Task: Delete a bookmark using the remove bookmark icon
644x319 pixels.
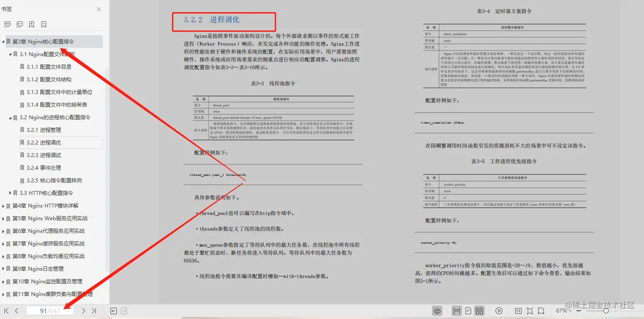Action: [44, 25]
